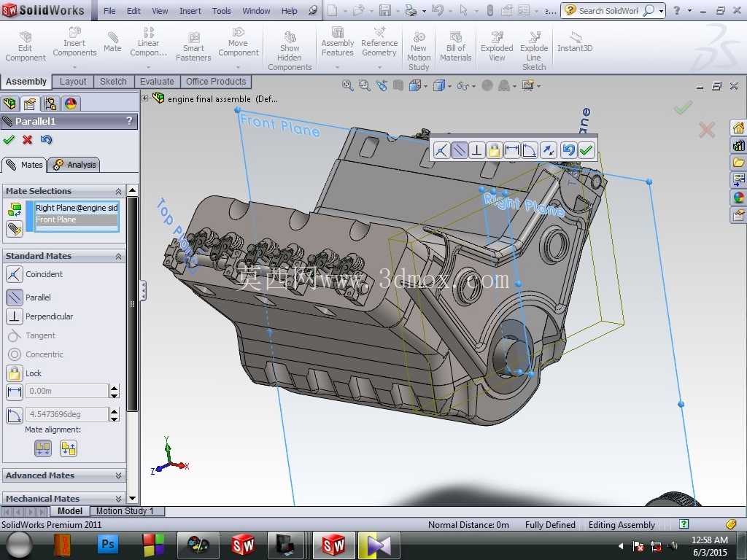Image resolution: width=747 pixels, height=560 pixels.
Task: Cancel the mate with the red X icon
Action: tap(27, 139)
